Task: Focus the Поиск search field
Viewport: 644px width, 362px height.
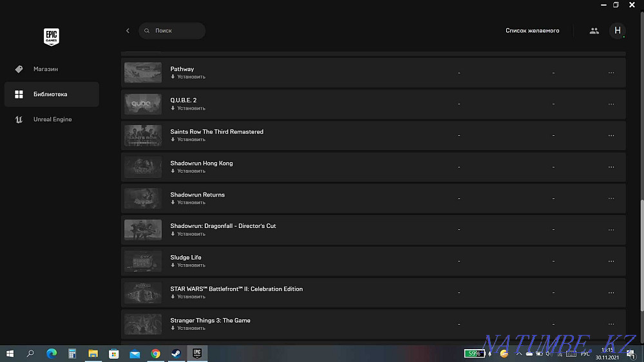Action: (172, 31)
